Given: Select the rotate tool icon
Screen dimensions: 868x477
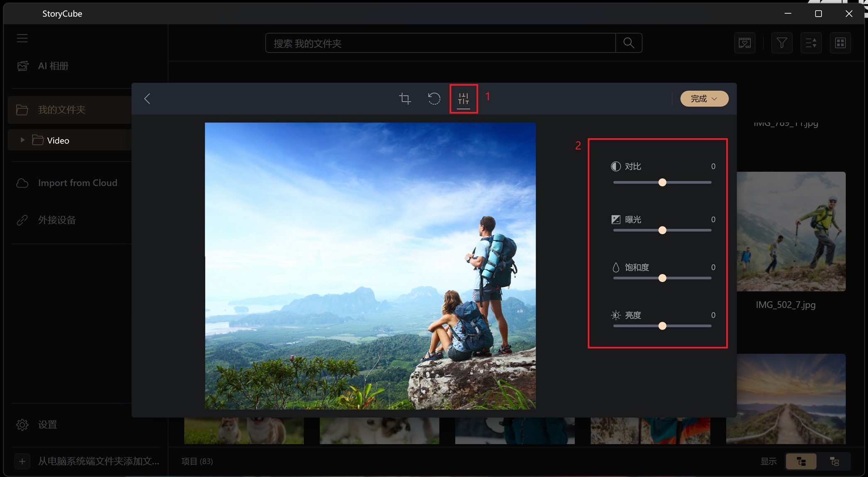Looking at the screenshot, I should [x=434, y=98].
